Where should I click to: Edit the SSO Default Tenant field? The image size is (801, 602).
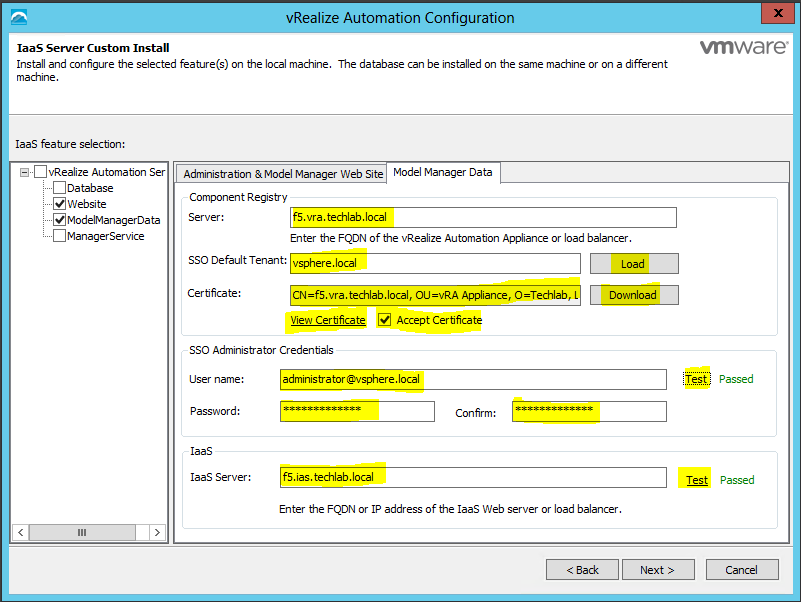tap(435, 264)
